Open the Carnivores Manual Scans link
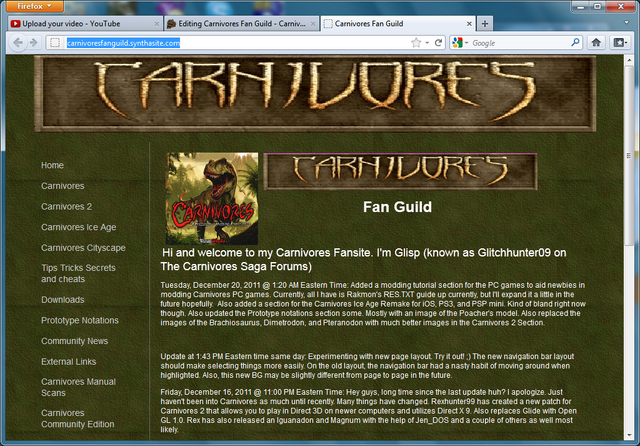640x446 pixels. tap(78, 387)
